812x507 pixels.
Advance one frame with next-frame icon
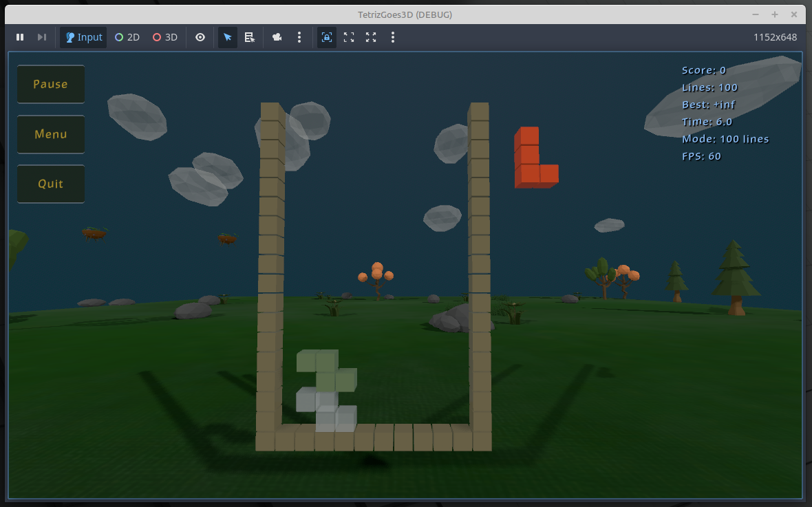42,37
